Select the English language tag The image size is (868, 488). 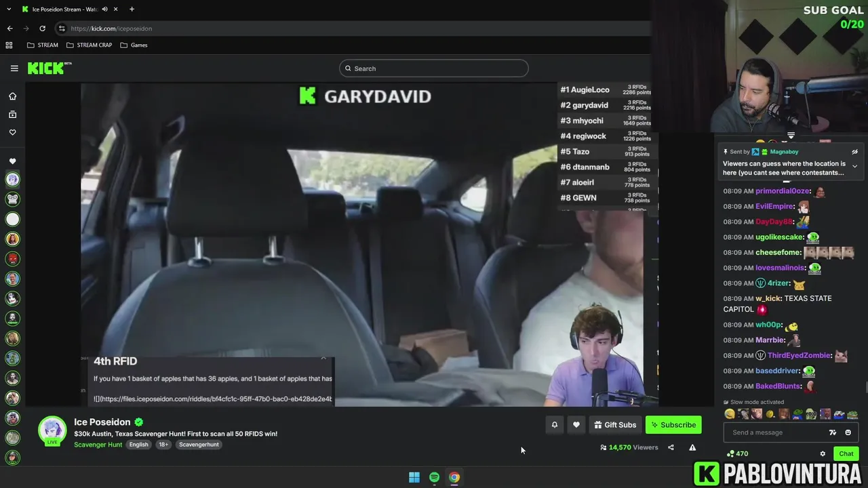coord(138,445)
